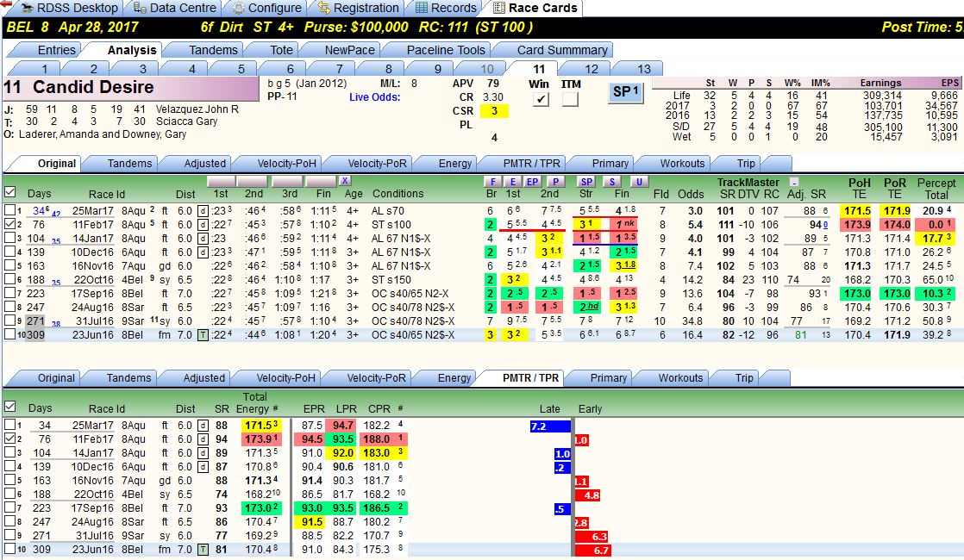Click jockey name Velazquez John R

pos(197,109)
